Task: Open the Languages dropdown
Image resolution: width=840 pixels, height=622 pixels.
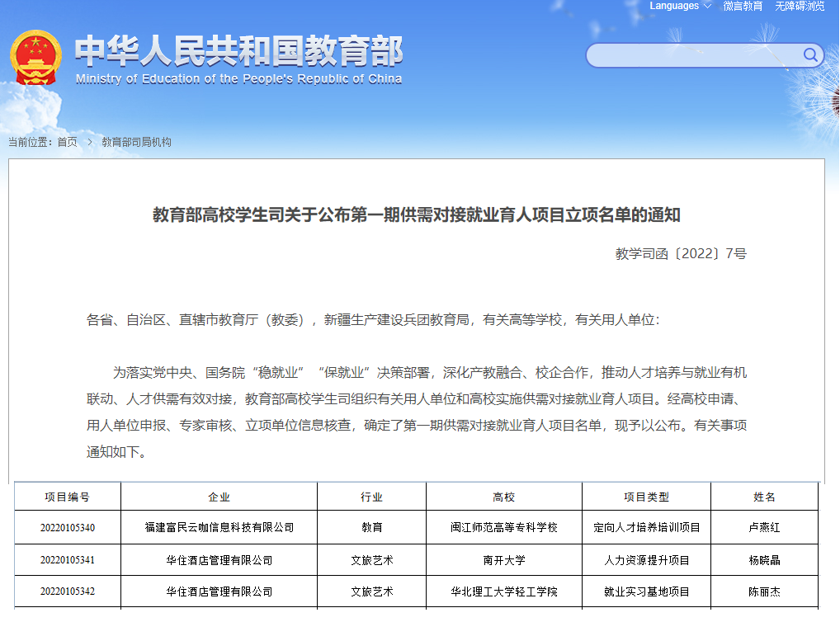Action: pos(681,6)
